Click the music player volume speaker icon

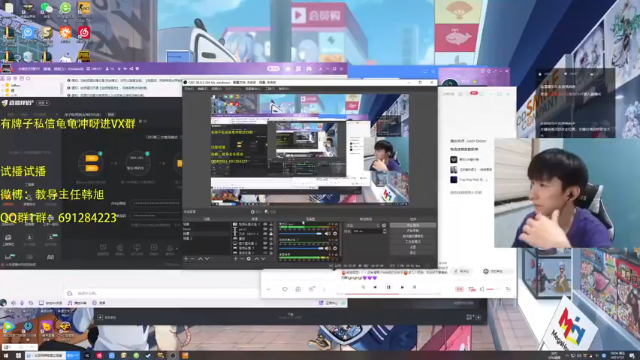(482, 289)
